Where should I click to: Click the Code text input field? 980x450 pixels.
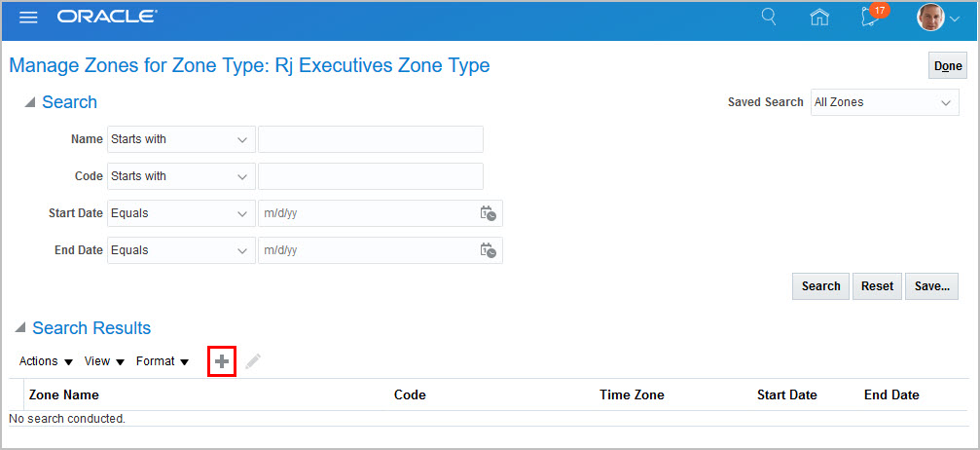tap(370, 176)
